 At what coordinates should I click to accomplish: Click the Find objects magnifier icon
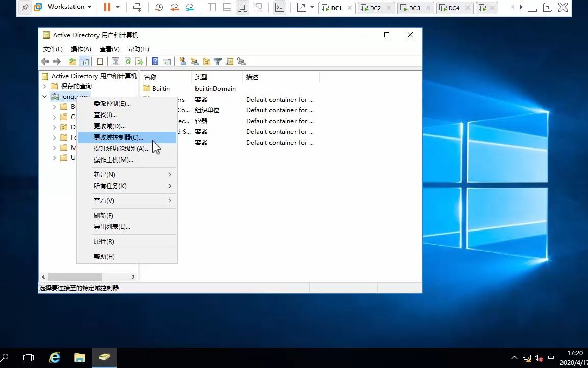tap(230, 61)
